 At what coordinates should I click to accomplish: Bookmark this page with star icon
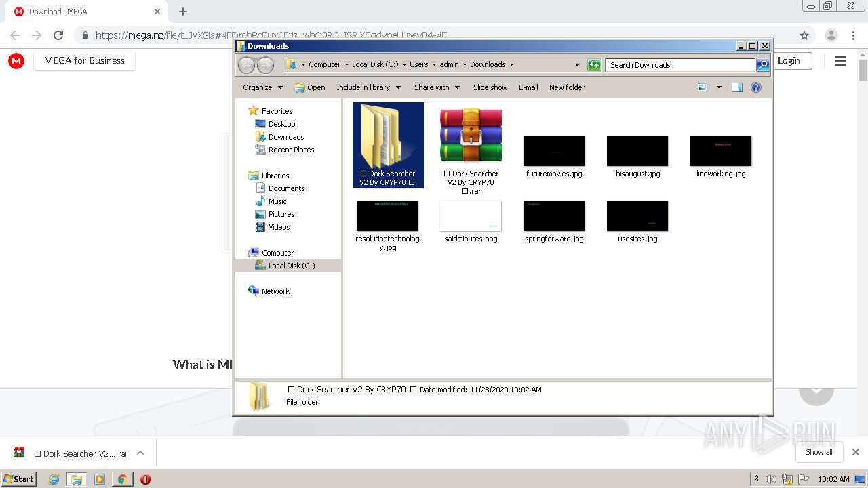[x=804, y=35]
